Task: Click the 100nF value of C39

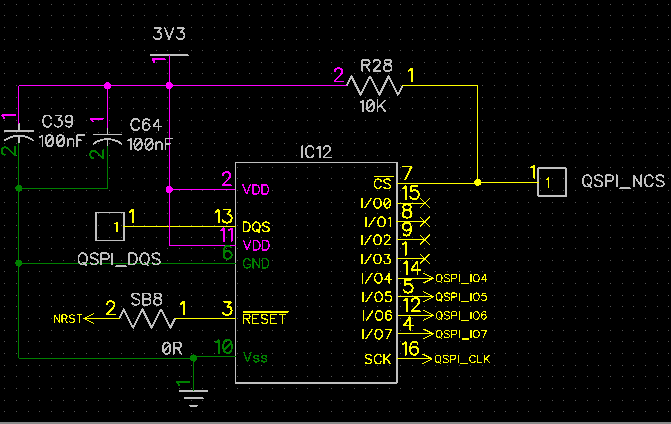Action: coord(62,141)
